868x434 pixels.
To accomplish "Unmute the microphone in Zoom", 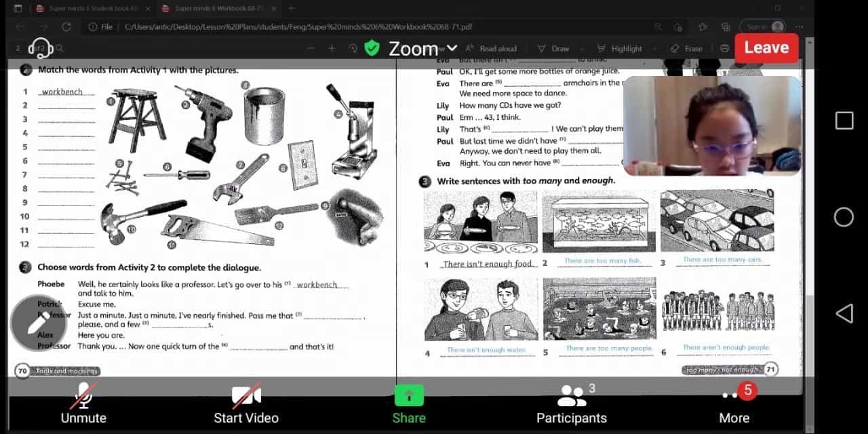I will [x=83, y=403].
